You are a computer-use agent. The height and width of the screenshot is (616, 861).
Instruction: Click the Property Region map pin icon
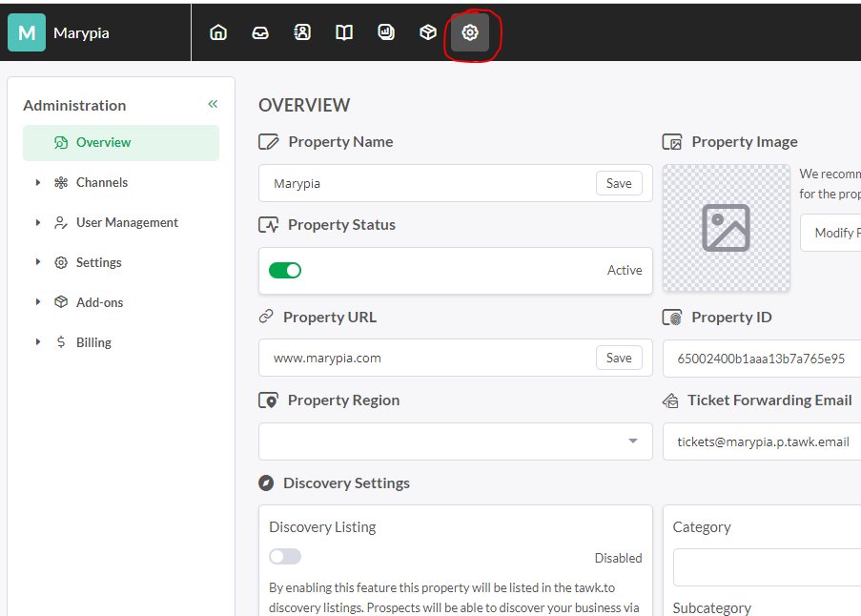(269, 400)
